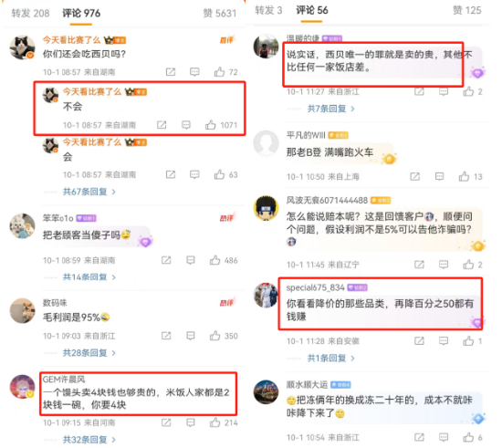This screenshot has width=502, height=448.
Task: Like the '那老B登 满嘴跑火车' comment
Action: pos(464,176)
